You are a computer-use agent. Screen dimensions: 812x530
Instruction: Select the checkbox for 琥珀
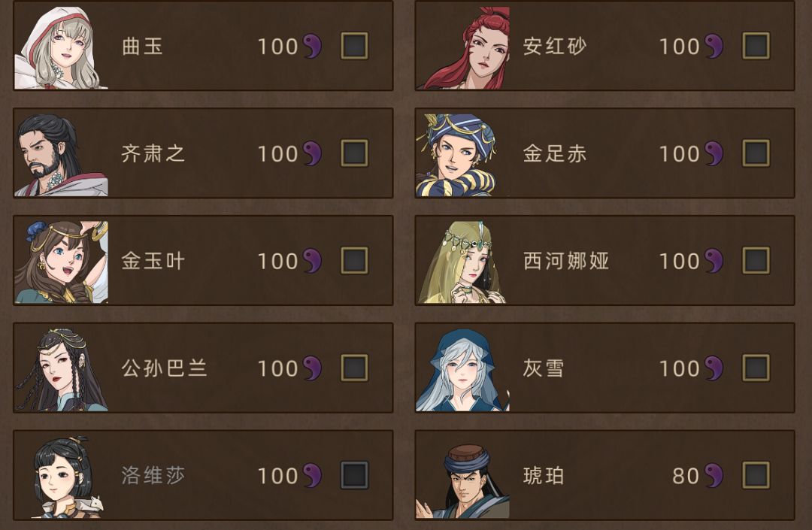pyautogui.click(x=756, y=475)
